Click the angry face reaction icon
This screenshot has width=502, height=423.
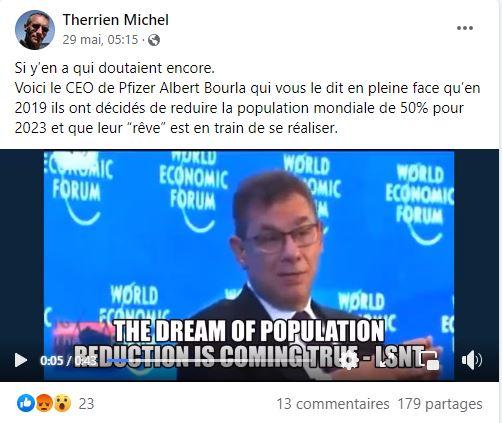click(x=44, y=403)
